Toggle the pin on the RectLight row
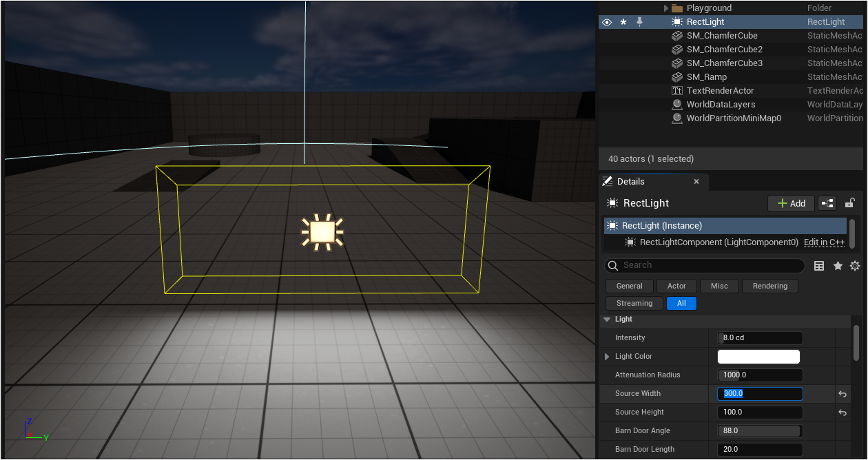 click(x=639, y=22)
